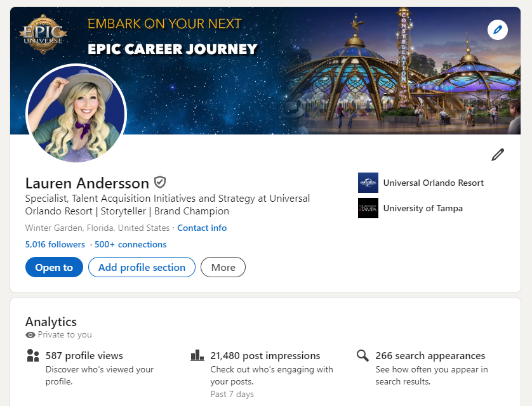Open the More options button
This screenshot has height=406, width=532.
click(x=223, y=267)
